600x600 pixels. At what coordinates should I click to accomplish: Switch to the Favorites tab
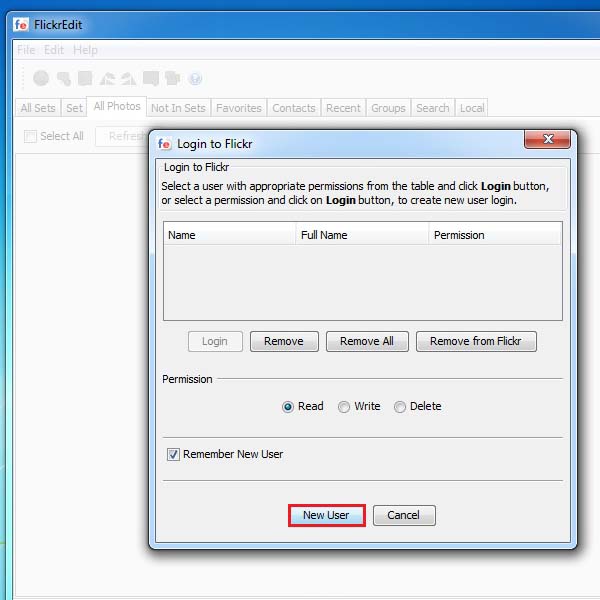point(239,108)
